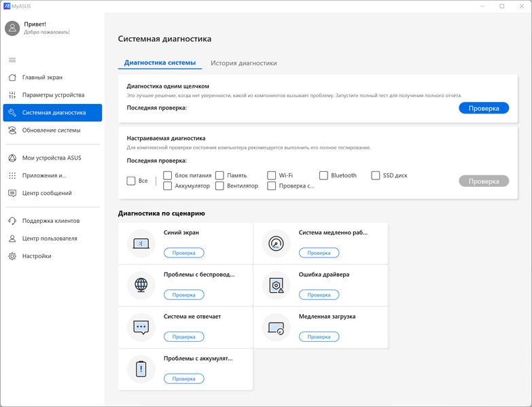Tick the SSD диск checkbox
Viewport: 532px width, 407px height.
(376, 175)
